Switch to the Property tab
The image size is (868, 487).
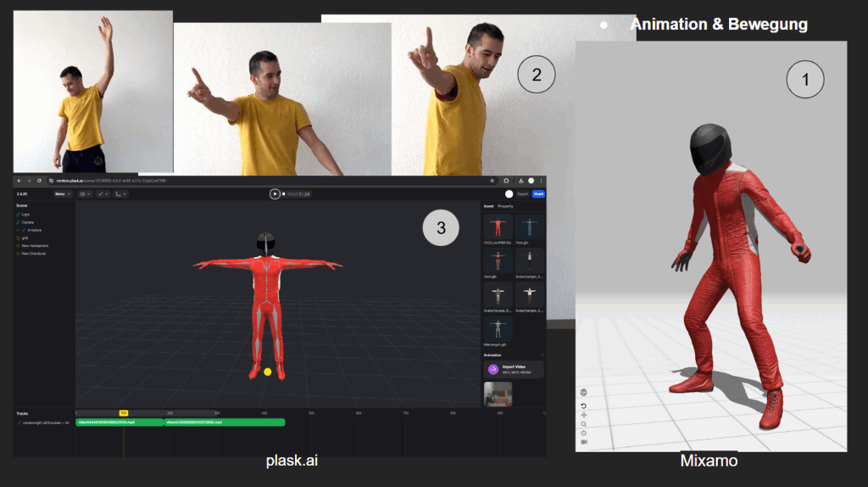coord(506,206)
